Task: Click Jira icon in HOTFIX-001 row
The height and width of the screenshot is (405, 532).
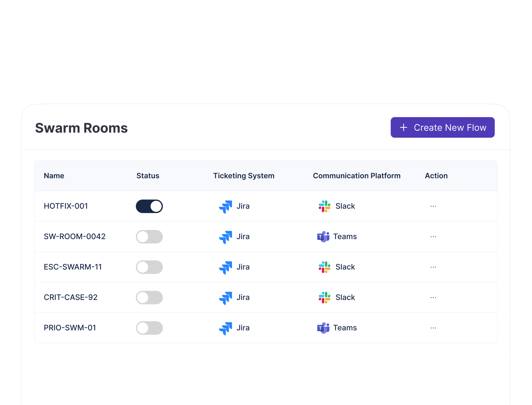Action: click(225, 207)
